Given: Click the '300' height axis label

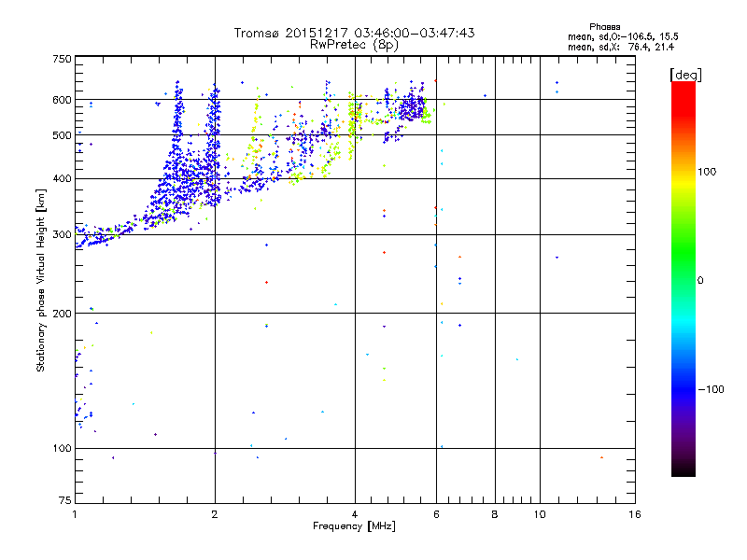Looking at the screenshot, I should (62, 235).
